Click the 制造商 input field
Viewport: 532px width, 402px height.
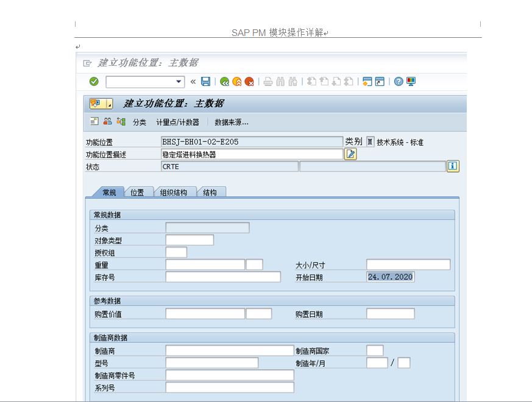click(x=230, y=350)
